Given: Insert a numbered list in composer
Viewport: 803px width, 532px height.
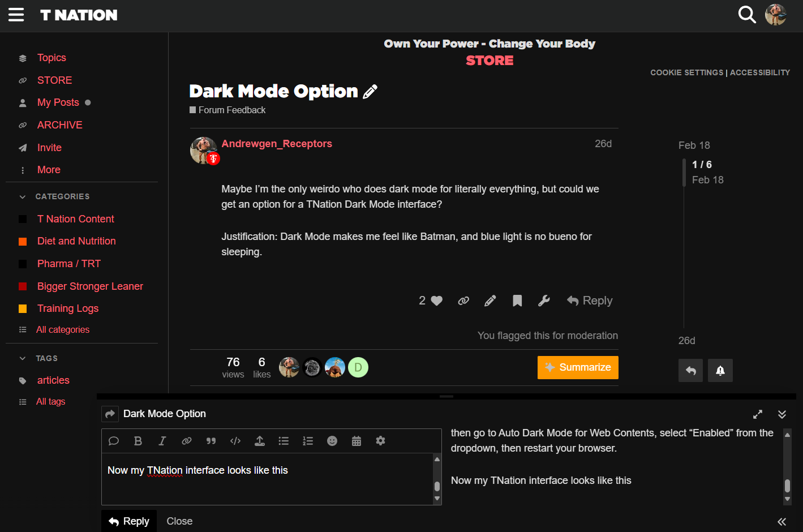Looking at the screenshot, I should 308,441.
